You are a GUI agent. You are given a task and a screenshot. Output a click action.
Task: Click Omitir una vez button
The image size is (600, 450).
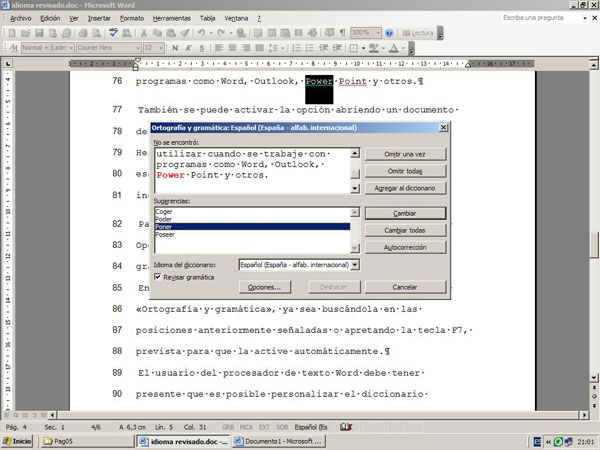pyautogui.click(x=405, y=154)
